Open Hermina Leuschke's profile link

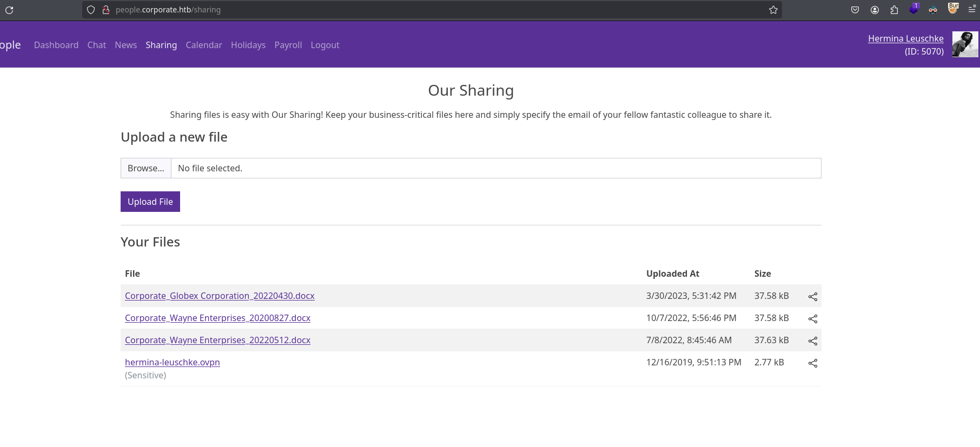click(906, 38)
